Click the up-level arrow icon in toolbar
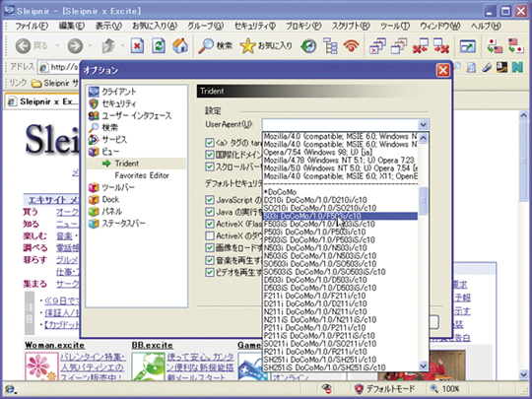 click(x=108, y=45)
